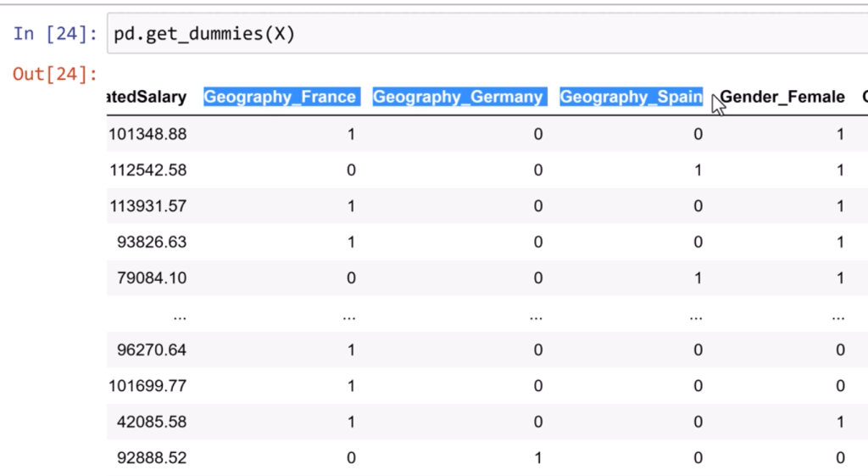Select the 101699.77 salary cell
The image size is (868, 476).
(147, 385)
